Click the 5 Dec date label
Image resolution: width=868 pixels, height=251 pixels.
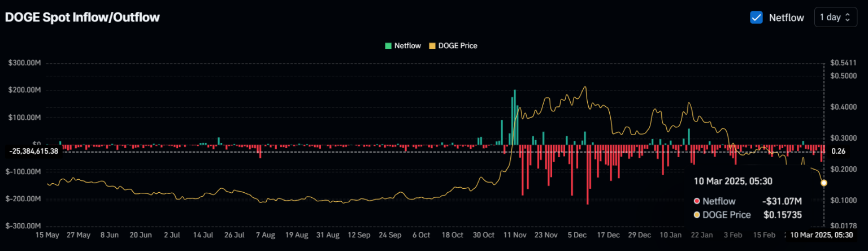click(578, 235)
